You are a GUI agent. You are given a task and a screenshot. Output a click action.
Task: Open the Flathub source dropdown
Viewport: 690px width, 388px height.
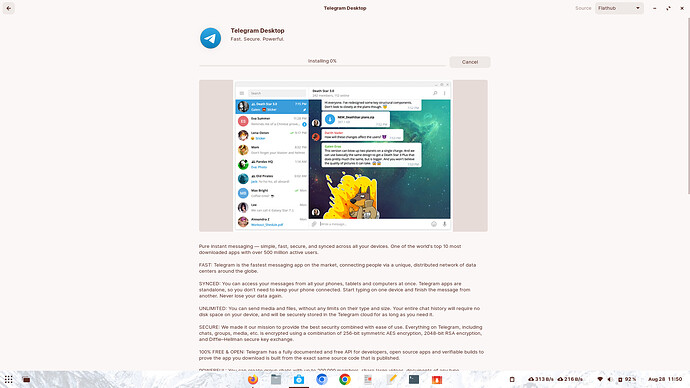tap(619, 8)
